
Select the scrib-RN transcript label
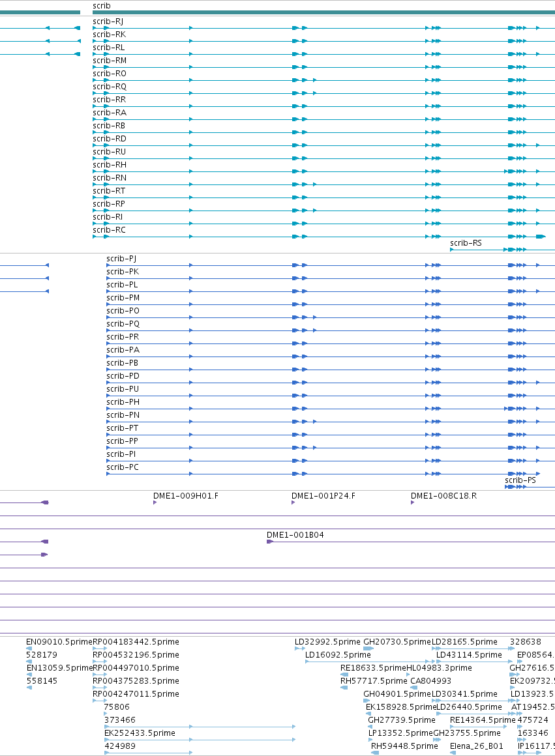tap(110, 177)
